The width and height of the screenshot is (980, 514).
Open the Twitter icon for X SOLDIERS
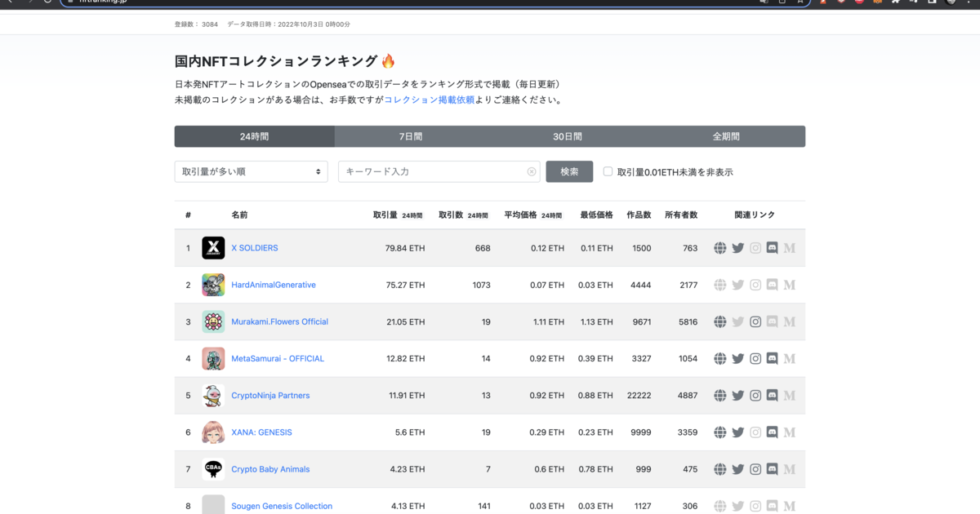737,248
